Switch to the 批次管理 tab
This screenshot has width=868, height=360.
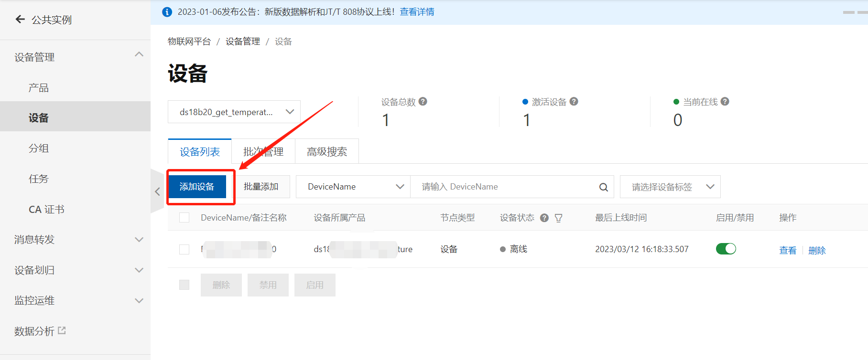(263, 151)
